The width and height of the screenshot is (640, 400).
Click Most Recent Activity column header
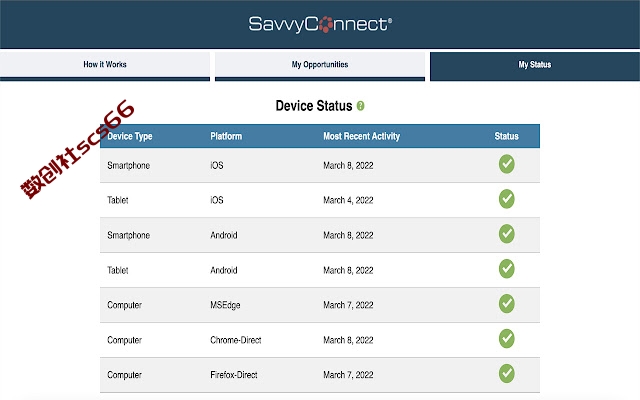coord(362,136)
